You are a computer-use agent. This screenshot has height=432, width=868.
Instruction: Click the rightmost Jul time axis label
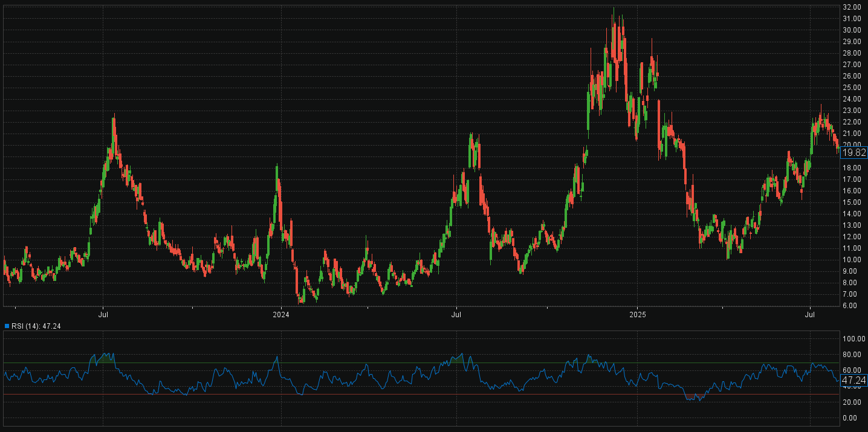pos(810,315)
